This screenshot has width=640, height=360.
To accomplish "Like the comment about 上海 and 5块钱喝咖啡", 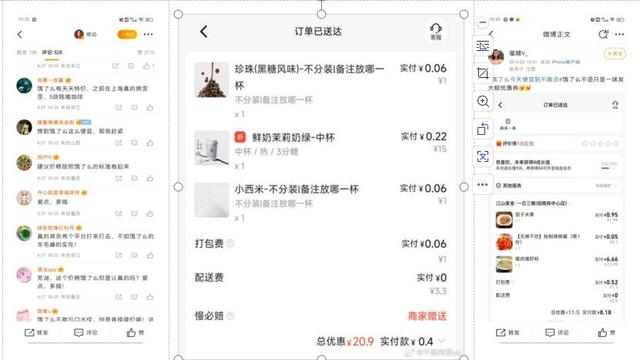I will tap(150, 108).
